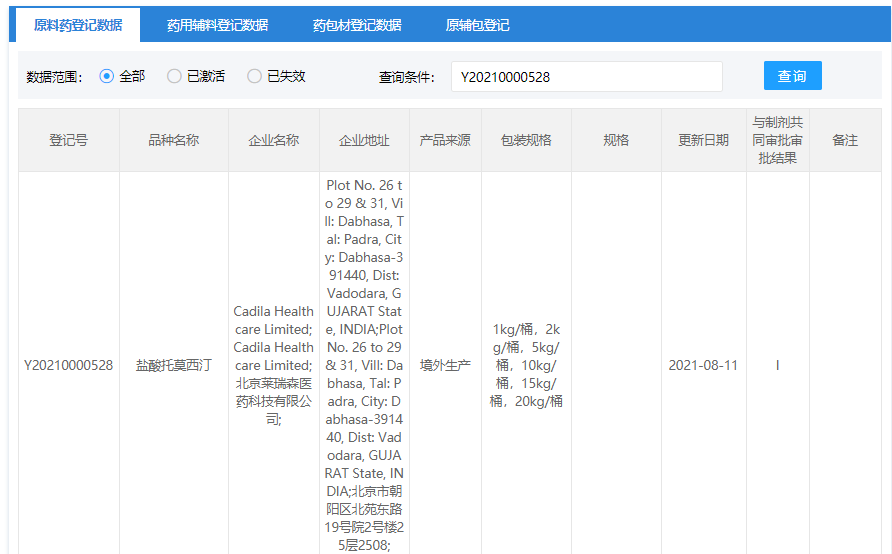Click the 1kg/桶 packaging specification cell
Image resolution: width=892 pixels, height=554 pixels.
[x=526, y=365]
